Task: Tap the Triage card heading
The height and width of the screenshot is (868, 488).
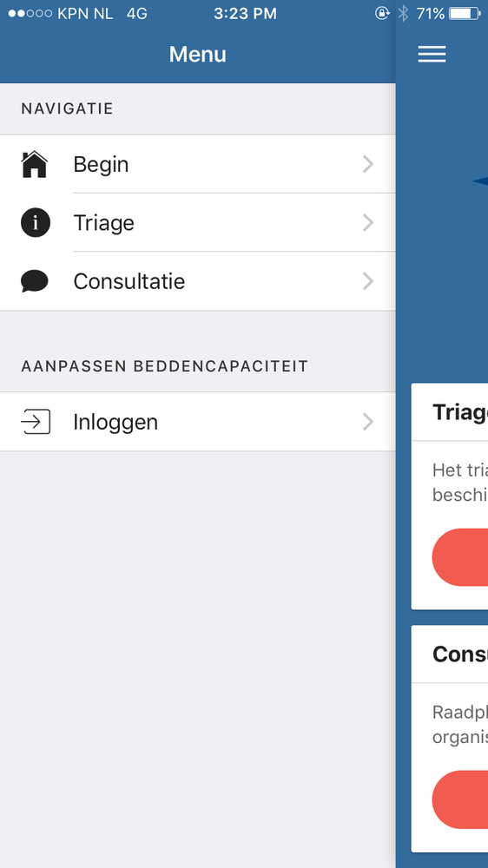Action: [459, 412]
